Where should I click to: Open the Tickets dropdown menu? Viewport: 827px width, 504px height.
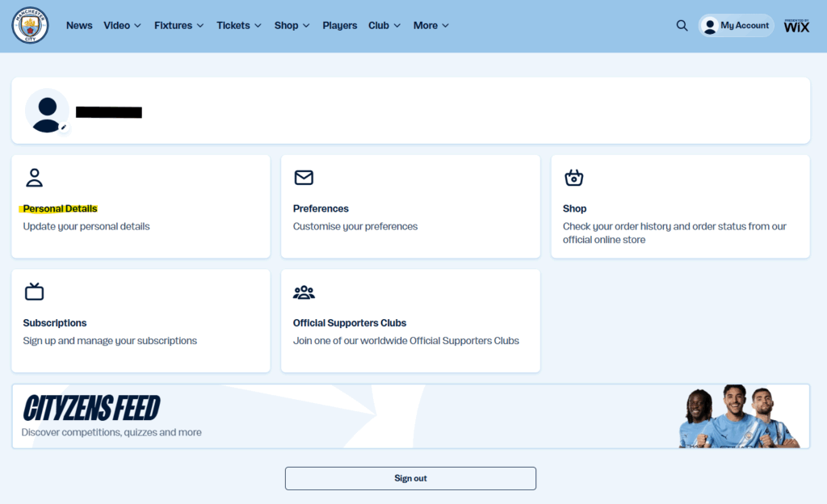(238, 25)
